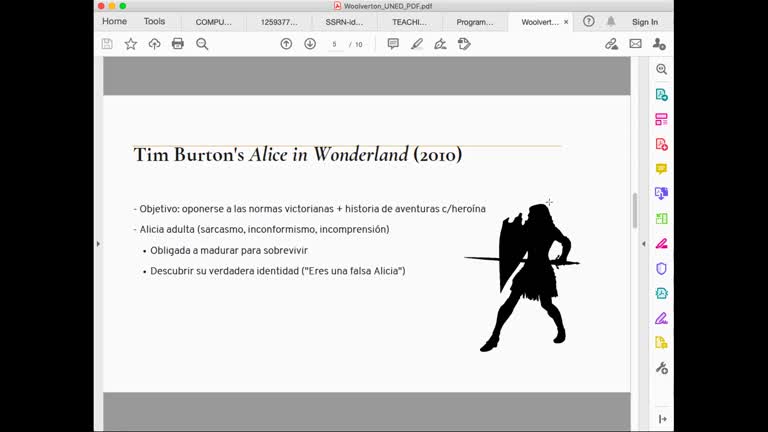Switch to the Home tab
The height and width of the screenshot is (432, 768).
click(115, 22)
